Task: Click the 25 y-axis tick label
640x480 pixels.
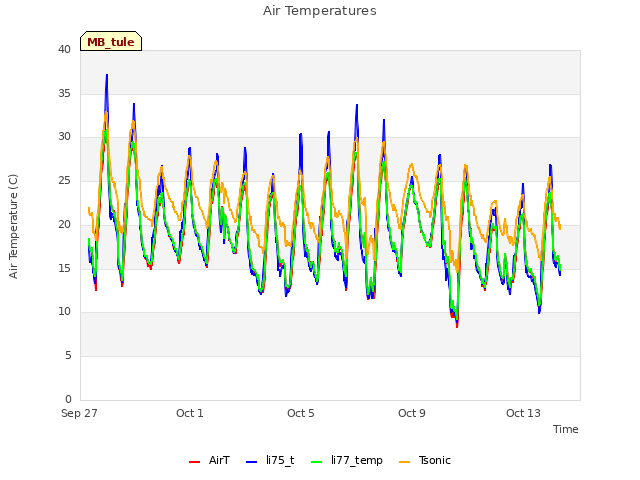Action: pos(64,180)
